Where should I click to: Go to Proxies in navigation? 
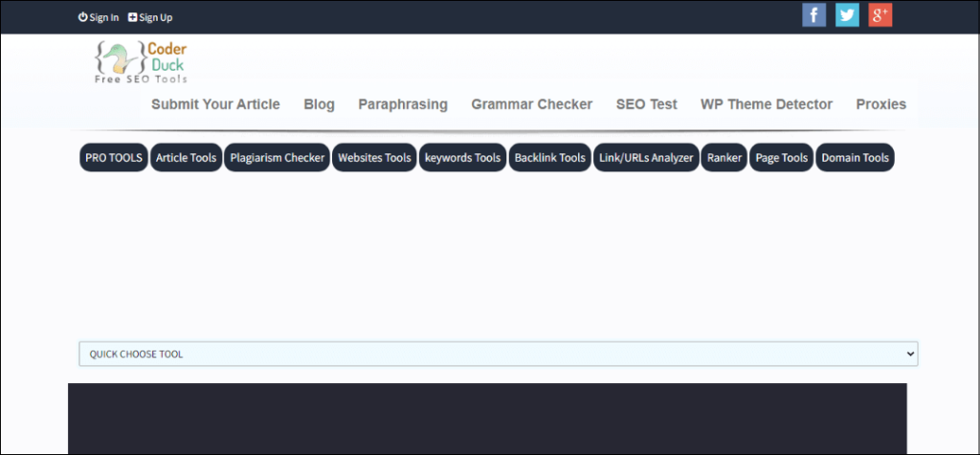click(881, 104)
